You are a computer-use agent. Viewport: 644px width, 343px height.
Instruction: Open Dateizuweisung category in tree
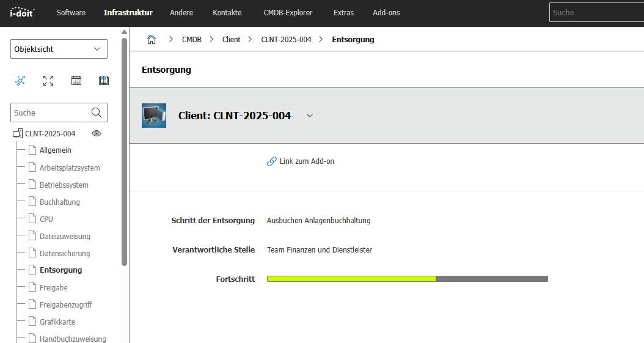coord(65,236)
